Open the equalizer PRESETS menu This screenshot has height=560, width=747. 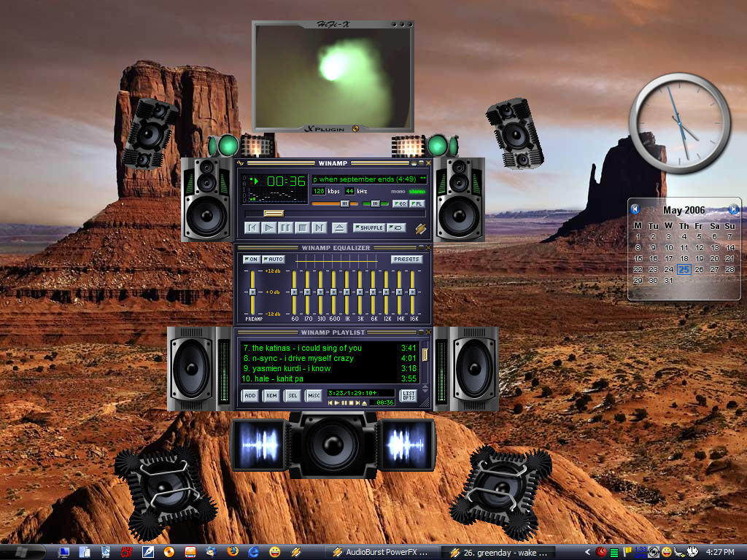click(x=406, y=259)
